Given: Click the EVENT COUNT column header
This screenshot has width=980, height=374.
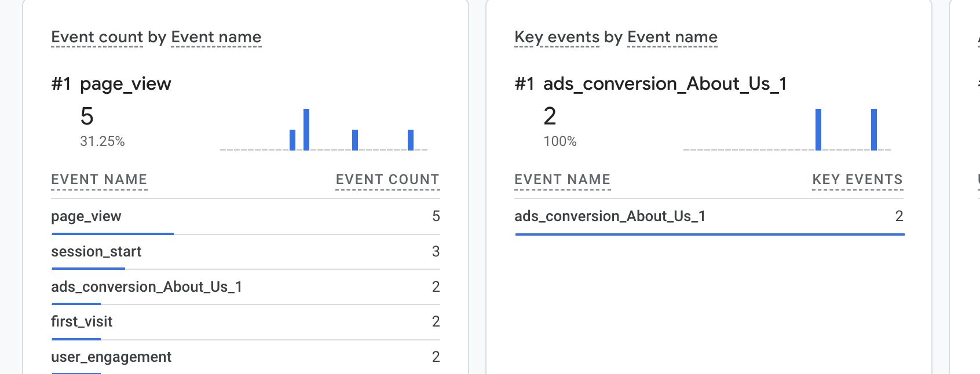Looking at the screenshot, I should point(387,180).
